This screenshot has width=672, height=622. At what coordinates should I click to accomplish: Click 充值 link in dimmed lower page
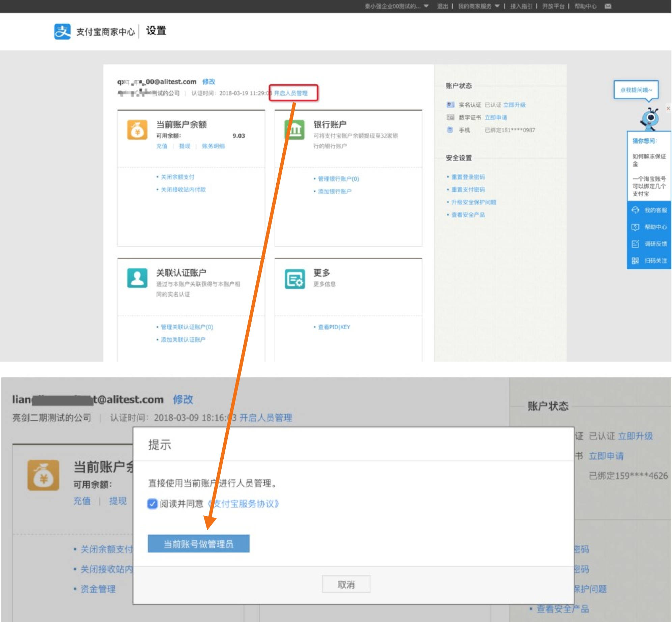82,501
